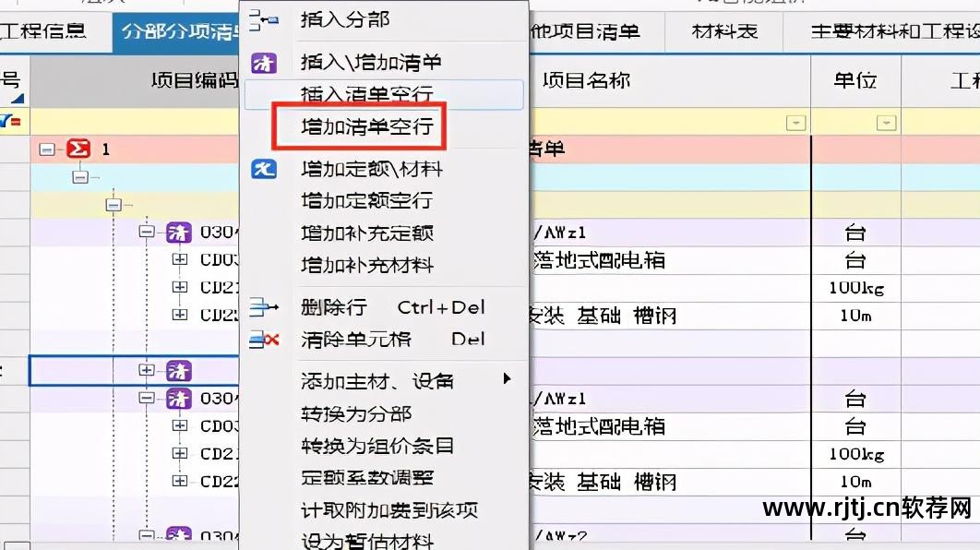The image size is (980, 550).
Task: Collapse the node in the pale-yellow row
Action: [114, 204]
